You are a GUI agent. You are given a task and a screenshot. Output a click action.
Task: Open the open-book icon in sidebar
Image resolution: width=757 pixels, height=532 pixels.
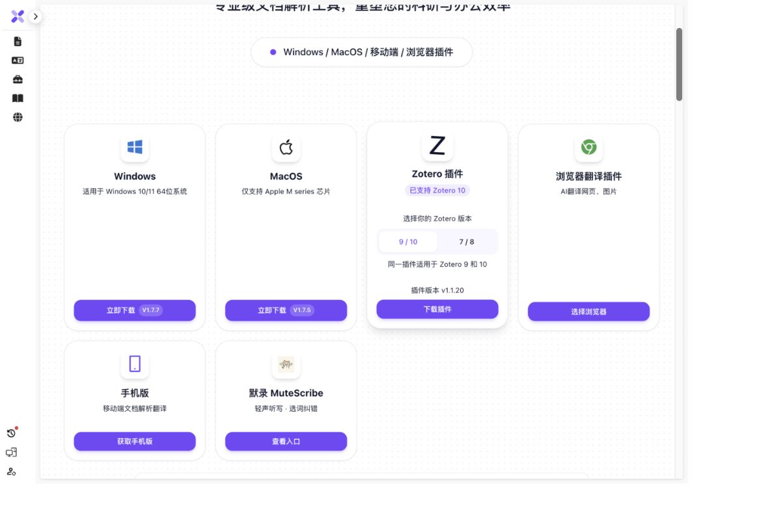(x=18, y=98)
